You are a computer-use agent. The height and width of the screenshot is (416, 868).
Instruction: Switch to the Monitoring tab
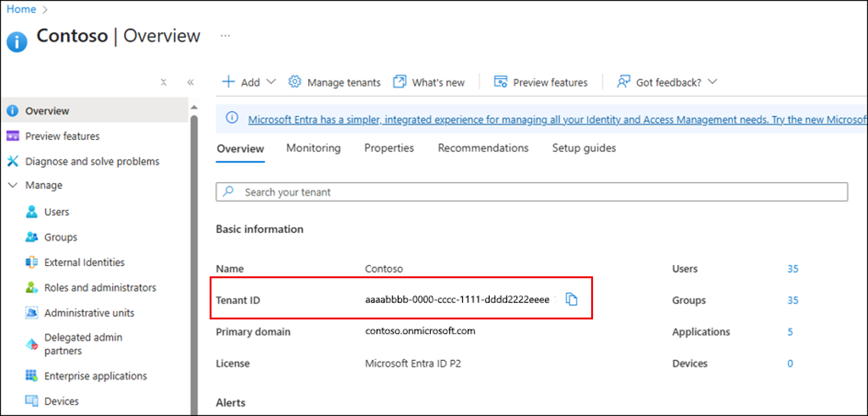point(313,148)
